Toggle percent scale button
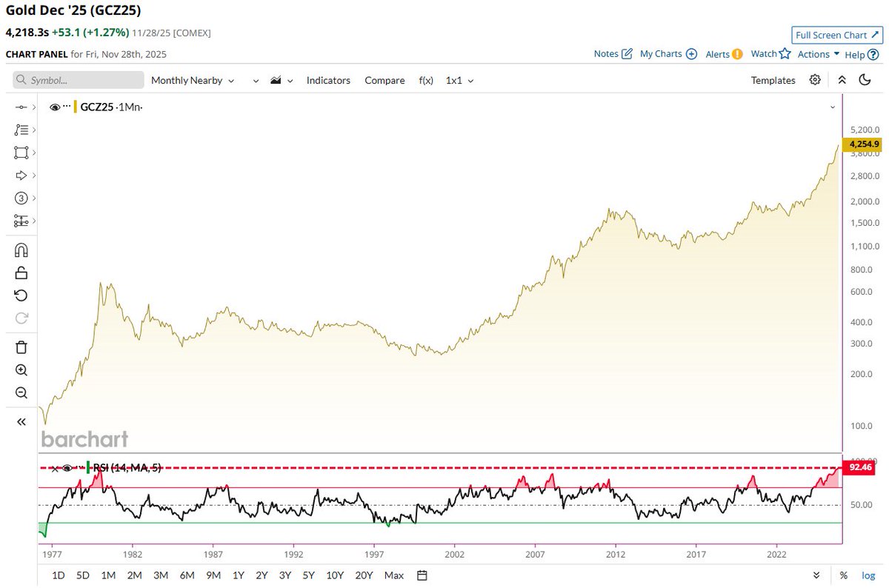Image resolution: width=889 pixels, height=588 pixels. coord(844,575)
